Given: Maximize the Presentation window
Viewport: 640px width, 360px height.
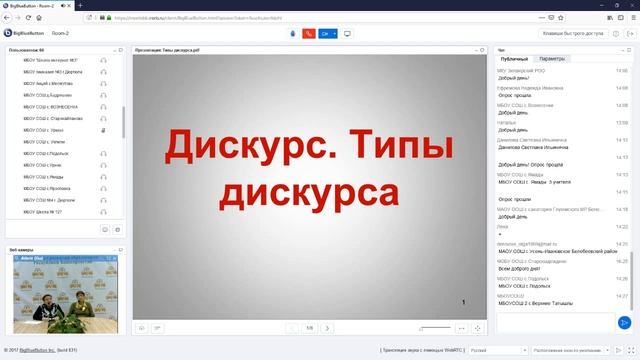Looking at the screenshot, I should (x=482, y=50).
